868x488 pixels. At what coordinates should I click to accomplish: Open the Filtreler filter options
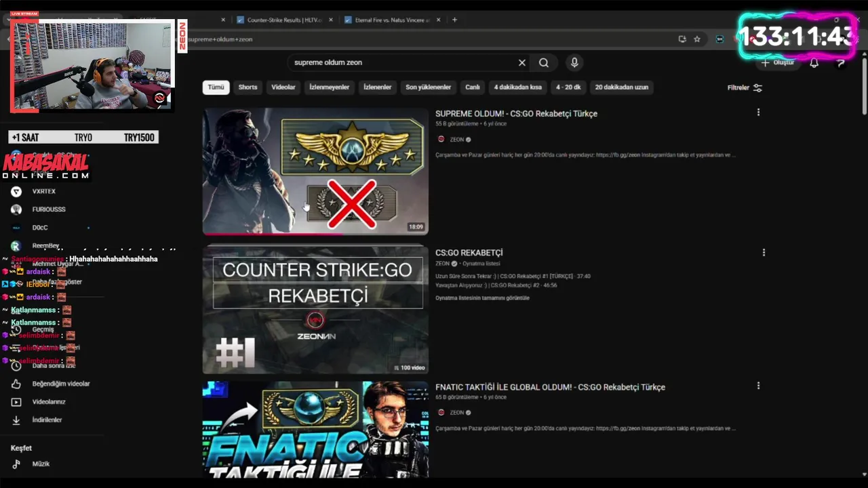click(745, 87)
